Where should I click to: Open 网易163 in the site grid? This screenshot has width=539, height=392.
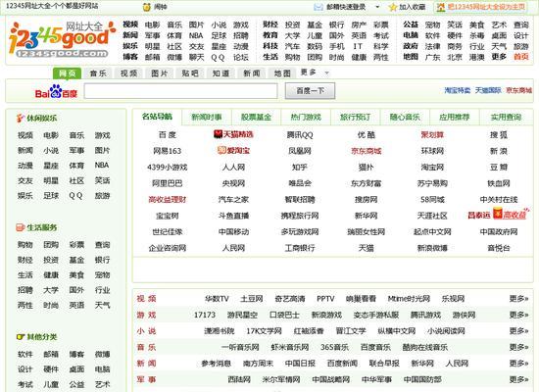(167, 151)
